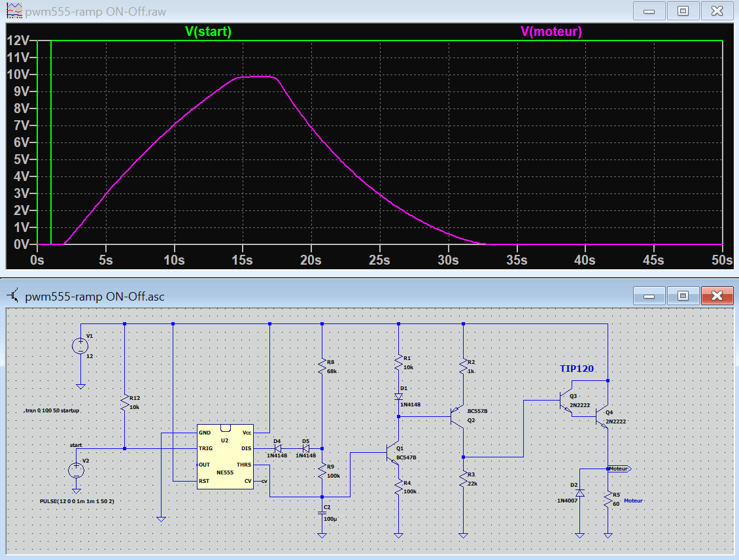This screenshot has width=739, height=560.
Task: Click the .tran 0 100 50 startup directive
Action: (x=52, y=410)
